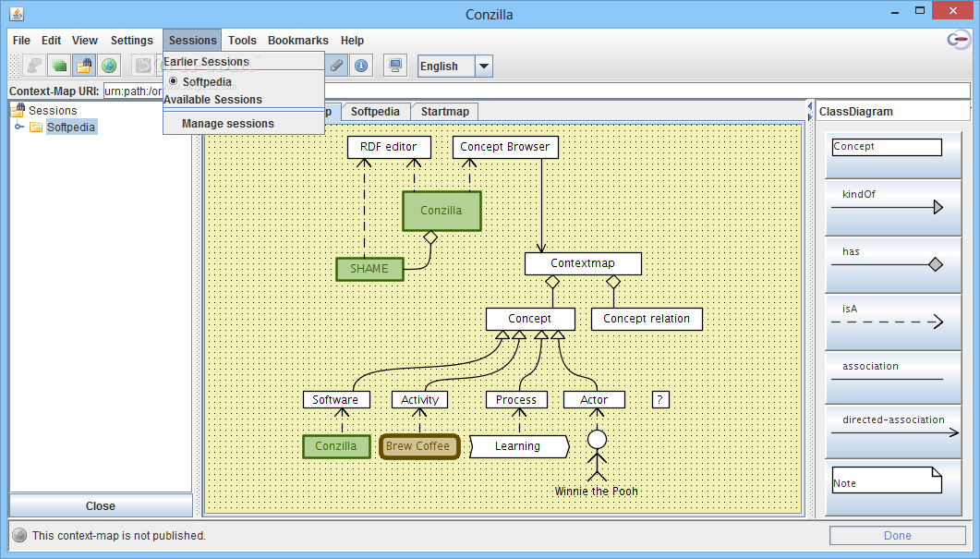Click the Conzilla logo icon top right
980x559 pixels.
[x=959, y=40]
